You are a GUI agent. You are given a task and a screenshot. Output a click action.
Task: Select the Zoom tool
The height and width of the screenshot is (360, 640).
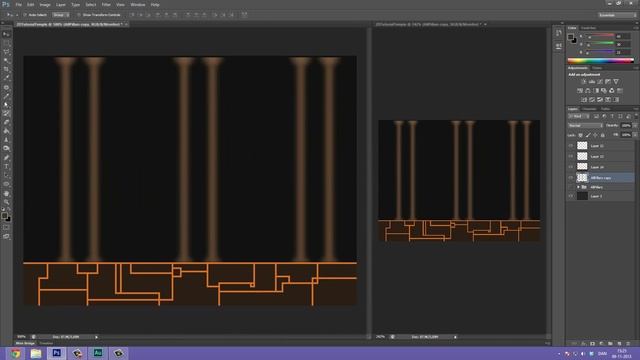(6, 202)
